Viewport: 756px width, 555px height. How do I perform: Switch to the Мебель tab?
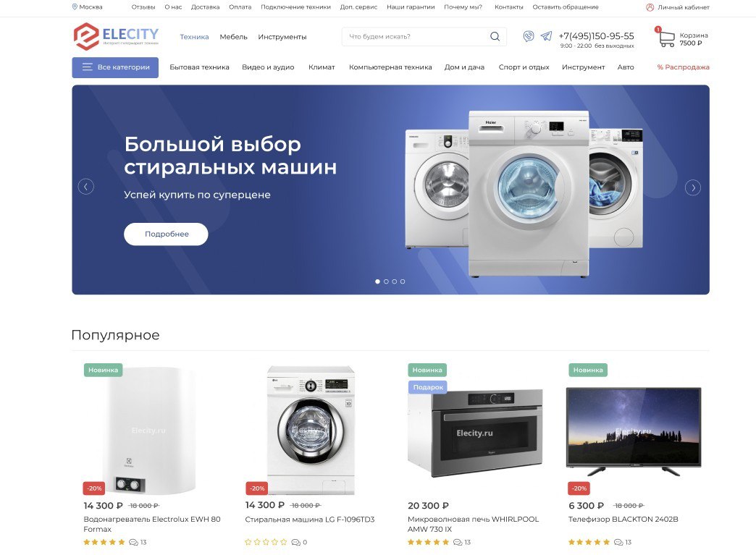point(233,37)
